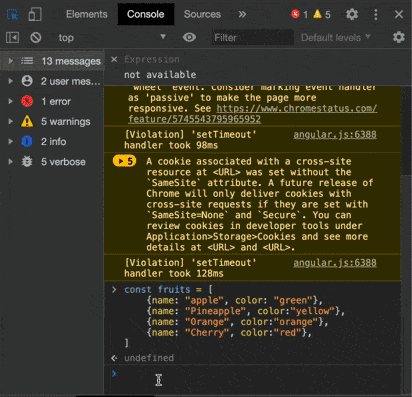The height and width of the screenshot is (397, 412).
Task: Close the DevTools panel
Action: click(x=399, y=14)
